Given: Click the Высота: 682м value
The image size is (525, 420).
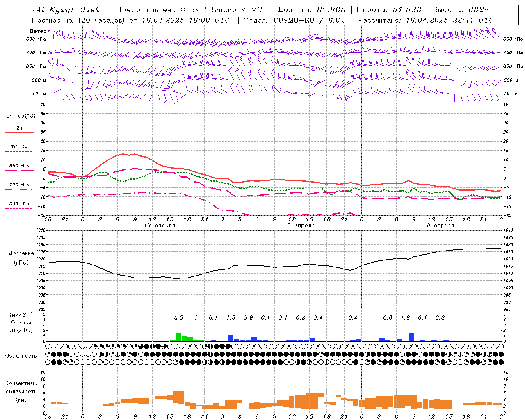Looking at the screenshot, I should 461,10.
